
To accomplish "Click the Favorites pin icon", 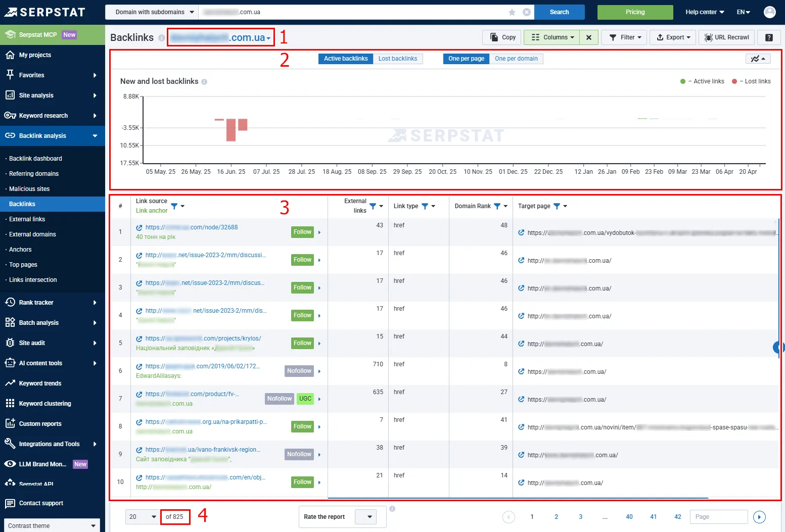I will [10, 75].
